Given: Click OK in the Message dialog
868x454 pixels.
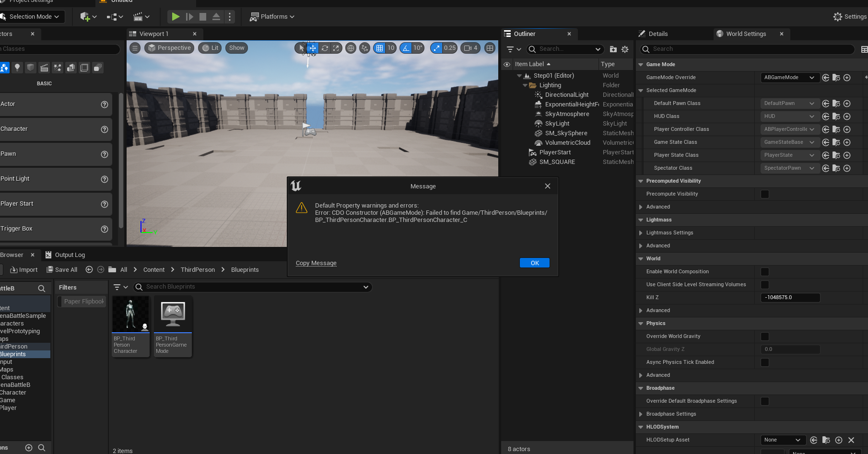Looking at the screenshot, I should click(534, 263).
